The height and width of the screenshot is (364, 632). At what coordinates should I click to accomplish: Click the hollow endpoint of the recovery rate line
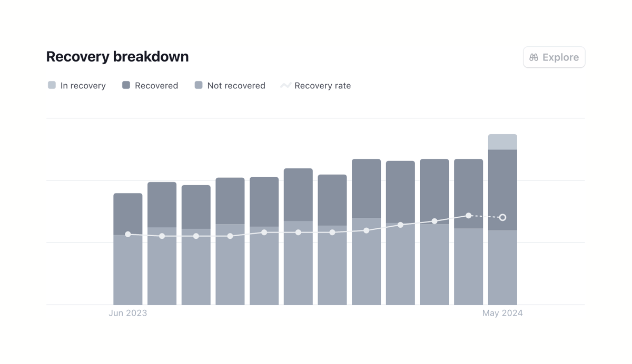[502, 217]
